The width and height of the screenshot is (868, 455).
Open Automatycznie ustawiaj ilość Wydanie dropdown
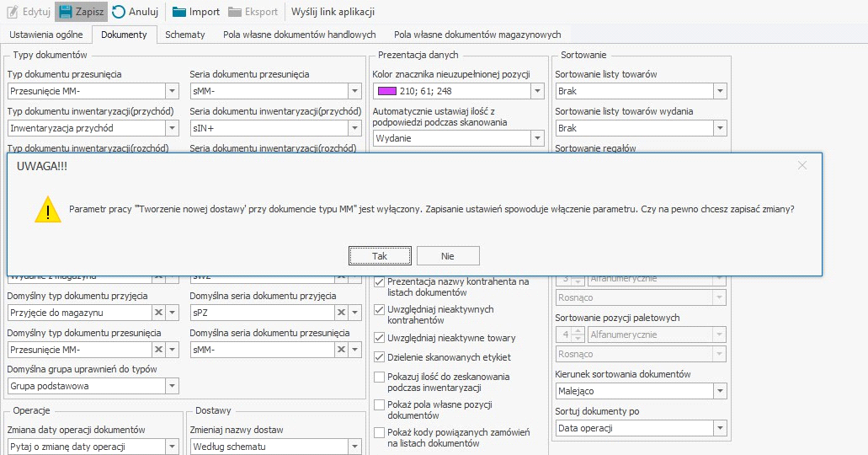537,138
